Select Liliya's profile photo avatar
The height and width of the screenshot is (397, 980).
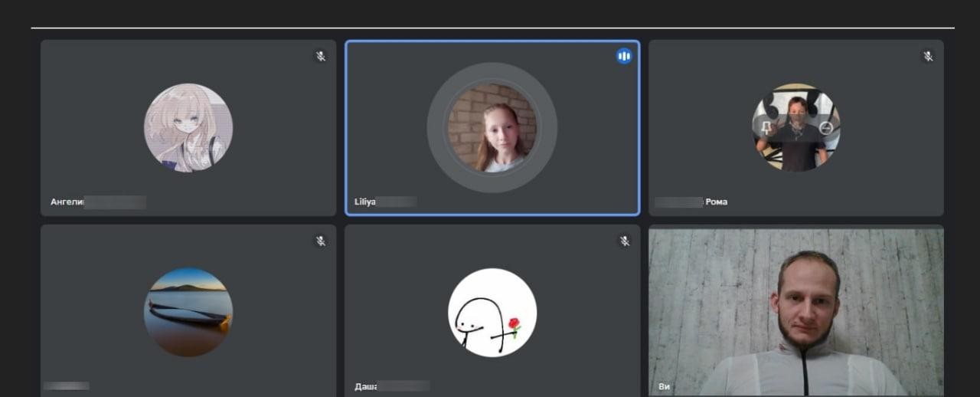(x=492, y=127)
